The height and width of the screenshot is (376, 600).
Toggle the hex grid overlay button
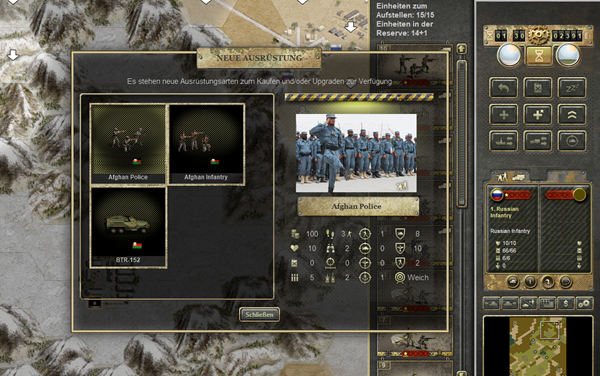[x=547, y=304]
